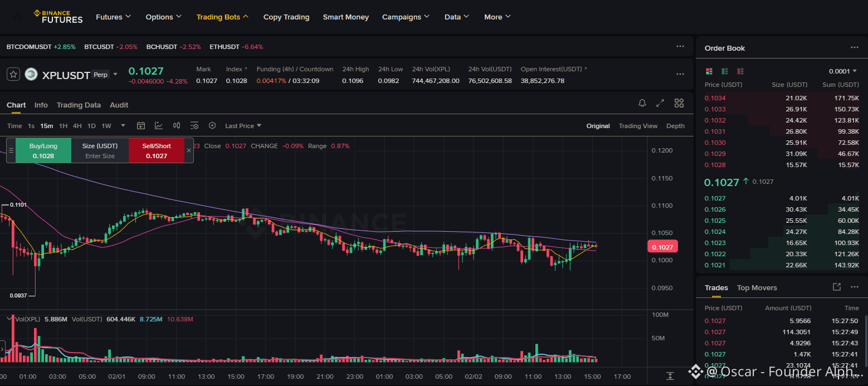Show both bids and asks order book view
This screenshot has width=868, height=386.
tap(709, 71)
